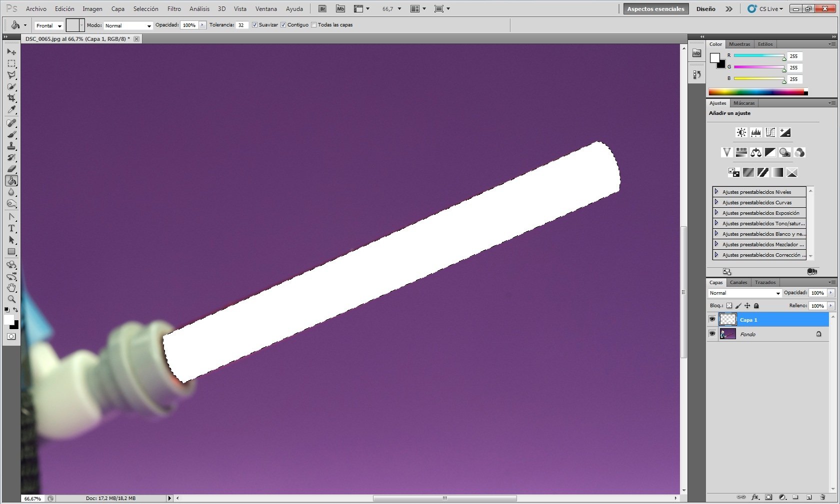
Task: Switch to the Diseño workspace
Action: point(705,9)
